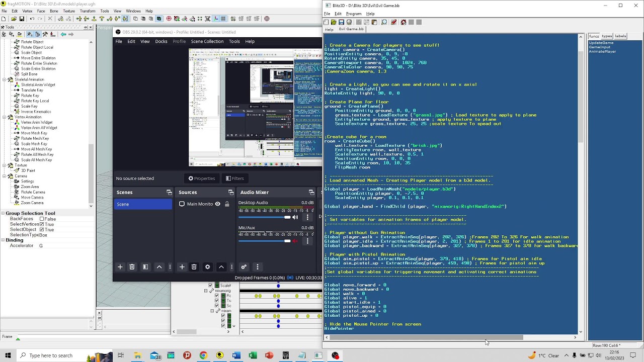The width and height of the screenshot is (644, 362).
Task: Toggle SelectVertices checkbox
Action: pos(42,224)
